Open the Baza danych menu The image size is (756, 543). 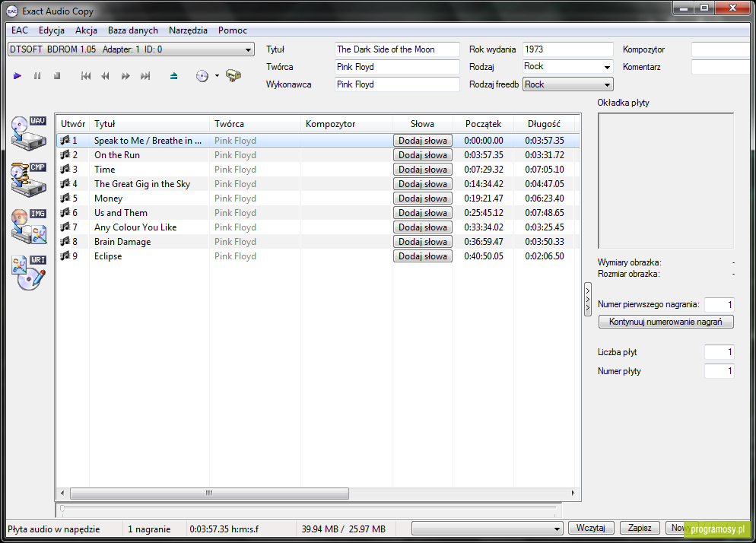[133, 30]
